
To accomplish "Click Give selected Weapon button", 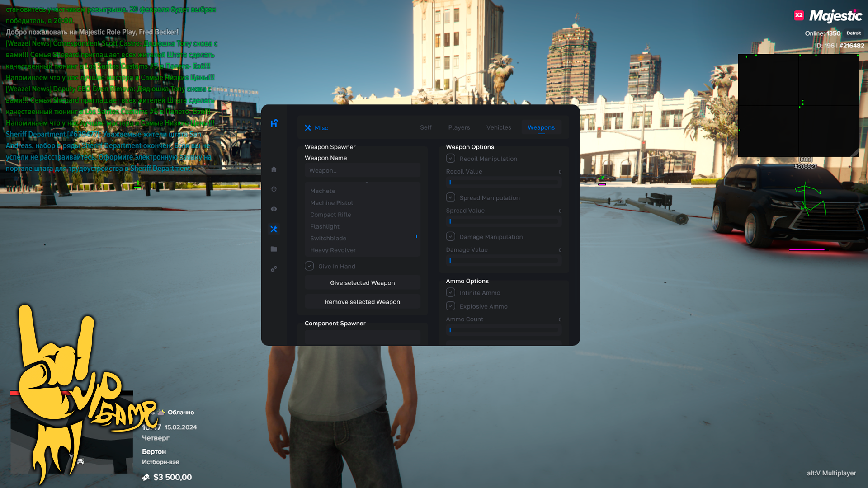I will pyautogui.click(x=363, y=282).
